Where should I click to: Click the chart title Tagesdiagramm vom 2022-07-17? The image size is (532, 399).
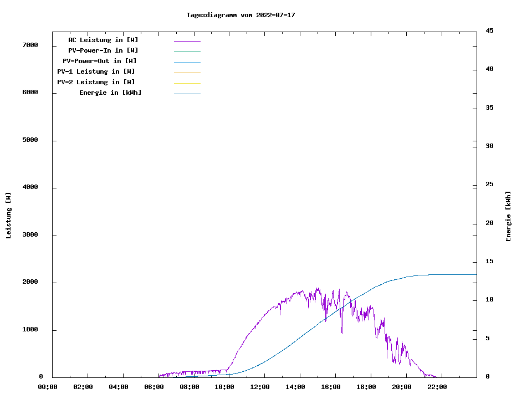[241, 15]
